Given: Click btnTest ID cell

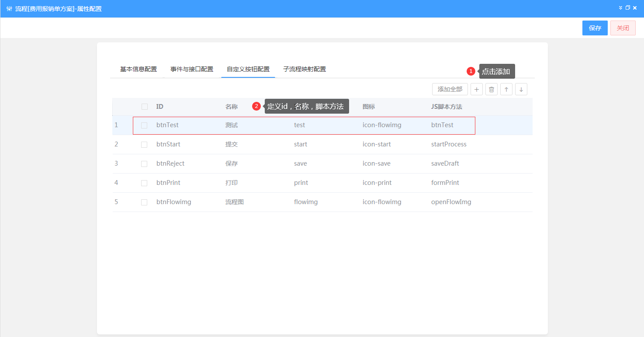Looking at the screenshot, I should point(167,125).
